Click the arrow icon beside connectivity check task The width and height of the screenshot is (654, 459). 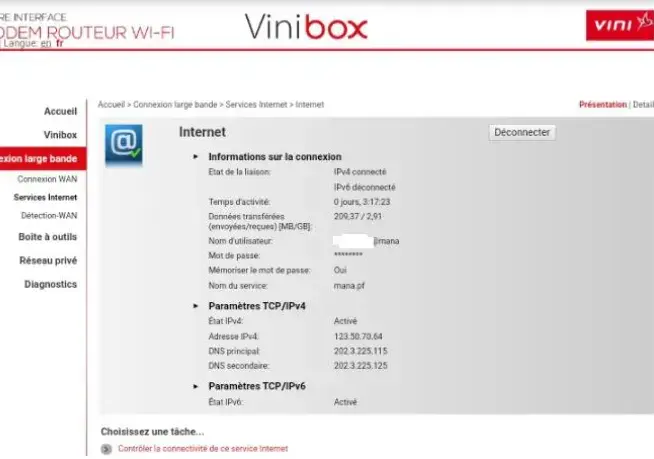[x=107, y=449]
